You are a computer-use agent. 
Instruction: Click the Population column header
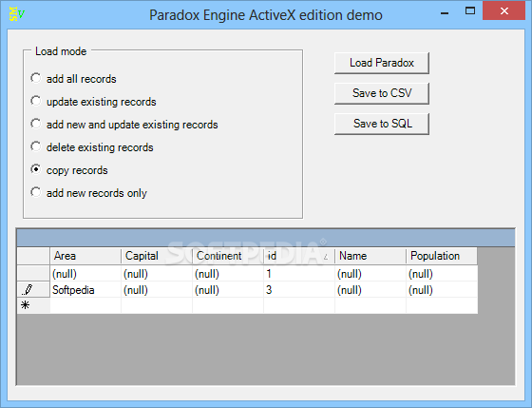coord(442,256)
